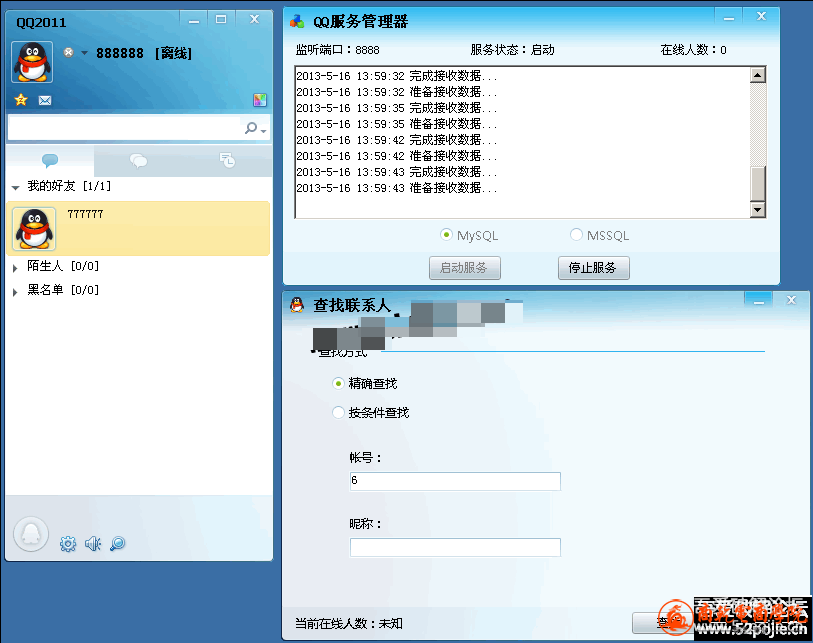Click the search box in QQ2011 panel
The width and height of the screenshot is (813, 643).
[124, 128]
